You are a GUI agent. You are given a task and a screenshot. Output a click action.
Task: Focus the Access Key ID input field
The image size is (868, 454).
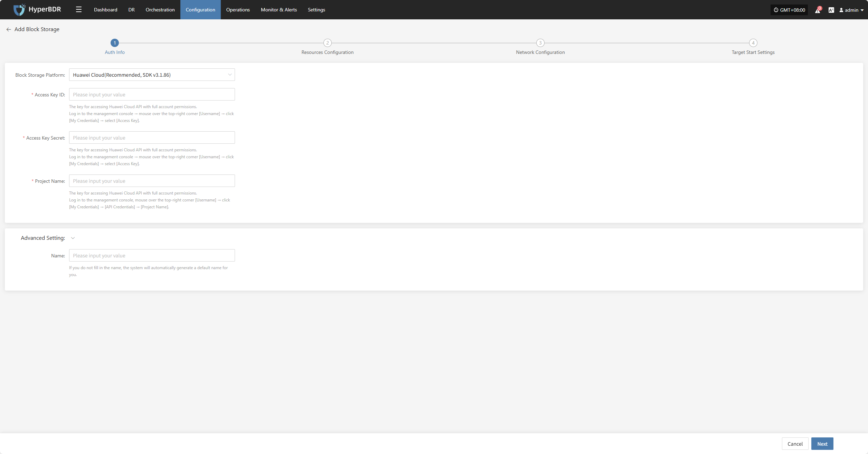pos(152,94)
